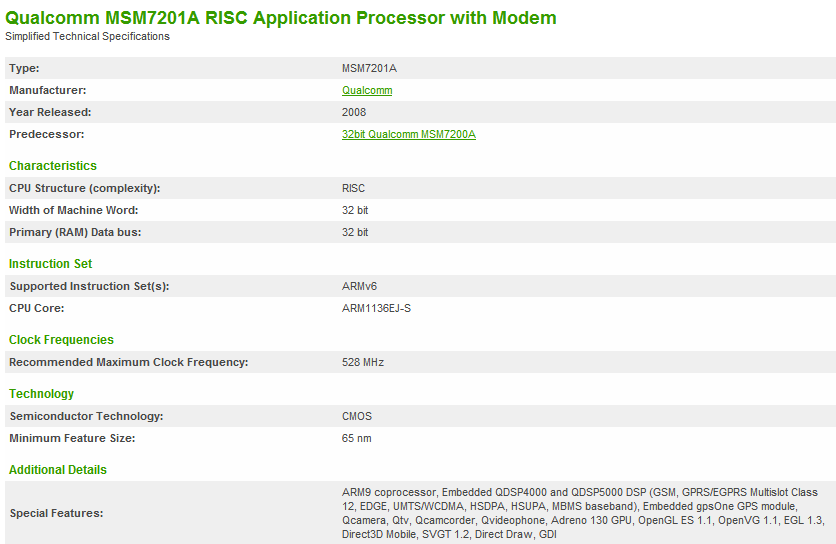Select the ARMv6 instruction set value
The height and width of the screenshot is (544, 836).
click(x=359, y=286)
